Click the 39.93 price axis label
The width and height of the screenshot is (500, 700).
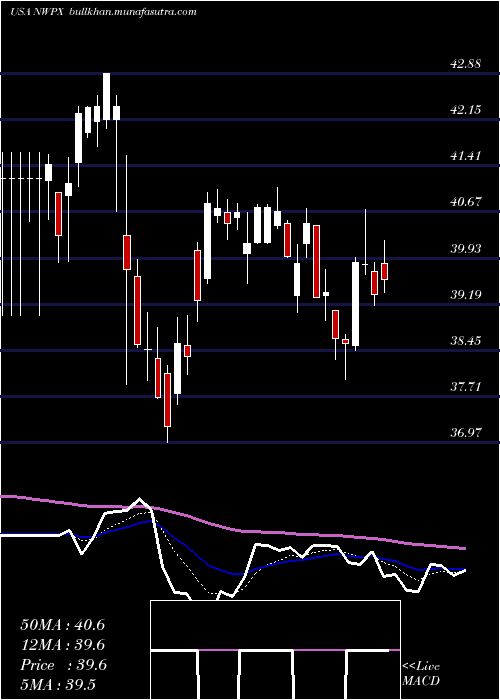pos(466,249)
